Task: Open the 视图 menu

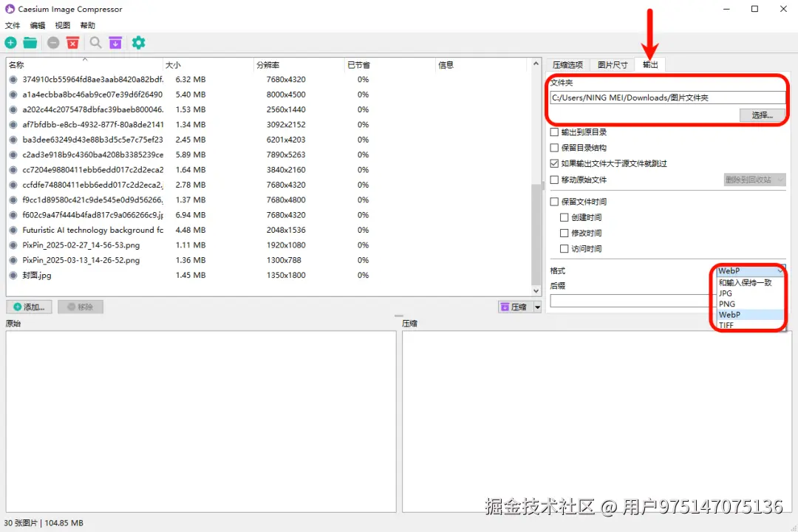Action: pyautogui.click(x=63, y=25)
